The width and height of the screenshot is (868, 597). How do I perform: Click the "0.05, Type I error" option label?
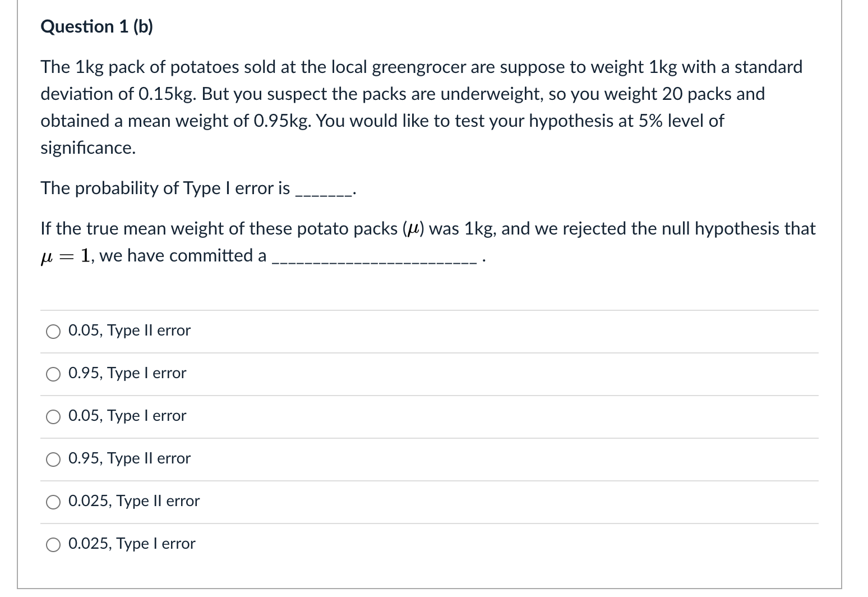[127, 416]
